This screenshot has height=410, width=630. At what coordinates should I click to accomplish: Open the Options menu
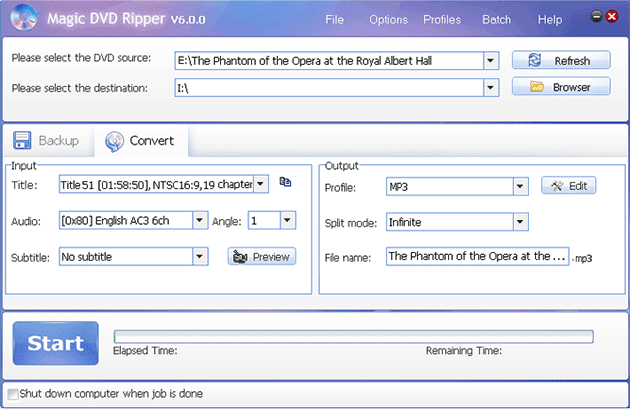[x=388, y=20]
